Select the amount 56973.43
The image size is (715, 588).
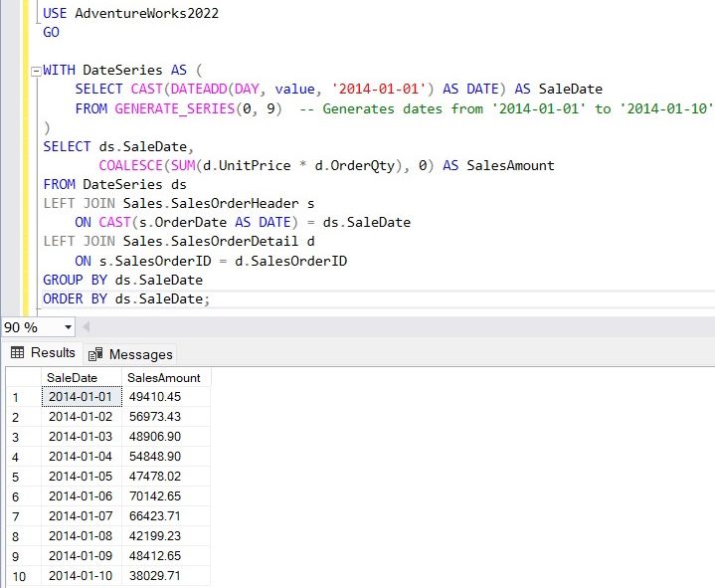coord(166,417)
